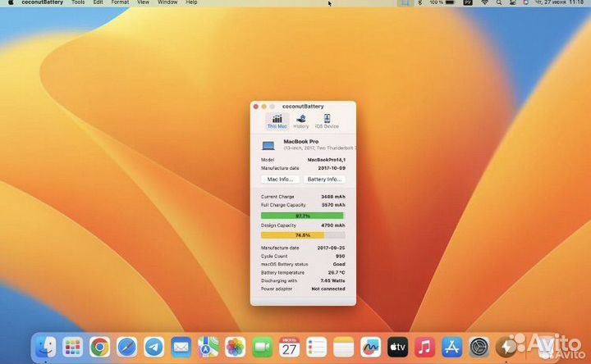Click the "MacBook Pro" heading text

pos(300,142)
